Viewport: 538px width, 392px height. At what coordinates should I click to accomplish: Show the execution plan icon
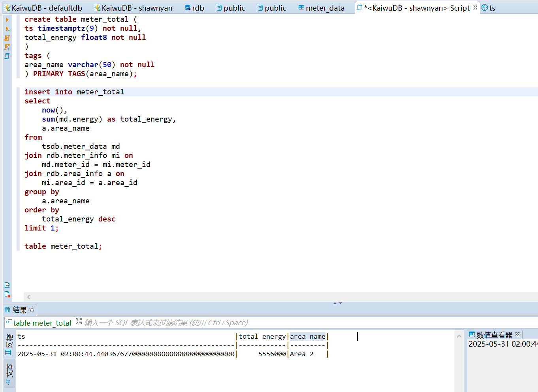pyautogui.click(x=7, y=56)
